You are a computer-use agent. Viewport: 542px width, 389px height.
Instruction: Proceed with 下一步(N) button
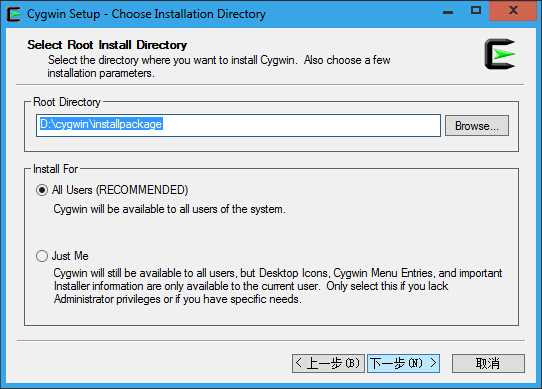coord(403,363)
